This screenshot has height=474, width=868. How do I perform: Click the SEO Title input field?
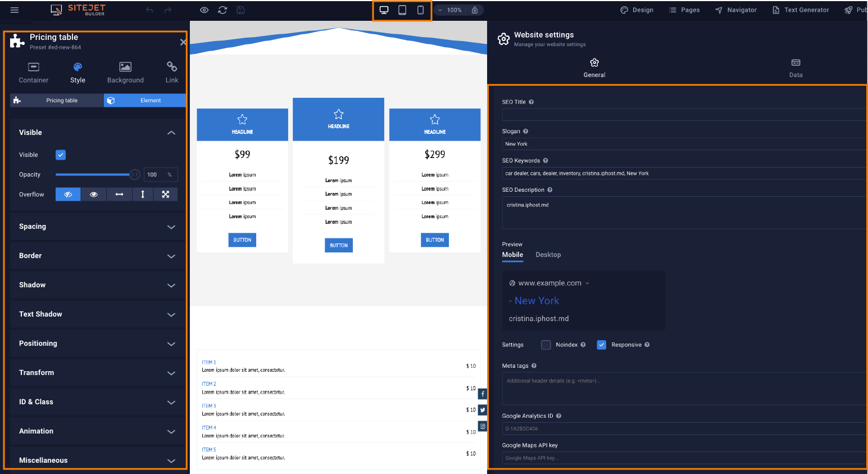[x=683, y=115]
